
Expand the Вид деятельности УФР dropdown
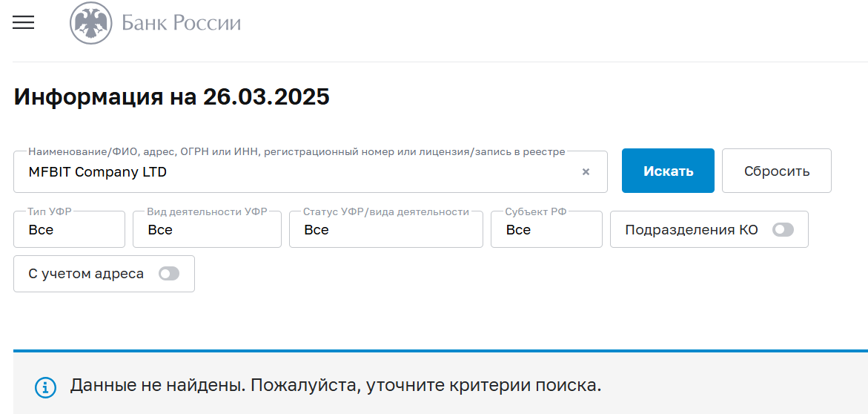pos(207,229)
